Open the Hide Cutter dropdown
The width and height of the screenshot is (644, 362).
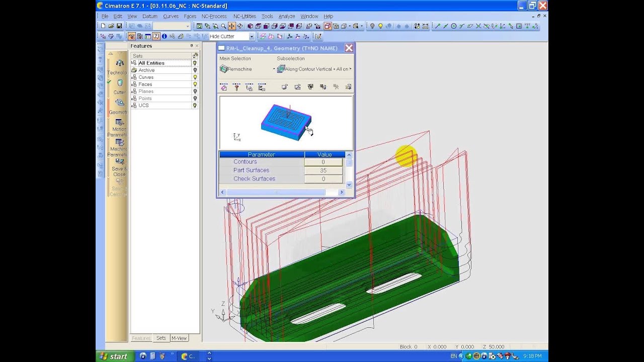(252, 36)
